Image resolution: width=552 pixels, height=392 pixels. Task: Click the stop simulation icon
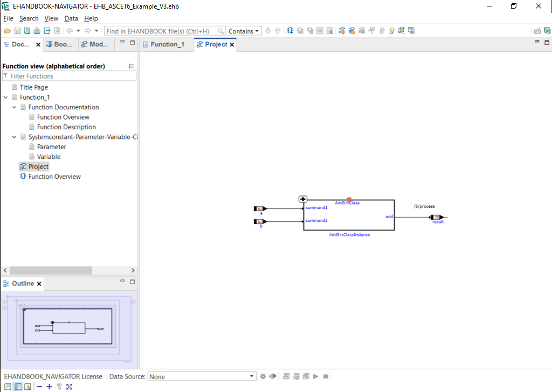pos(326,376)
